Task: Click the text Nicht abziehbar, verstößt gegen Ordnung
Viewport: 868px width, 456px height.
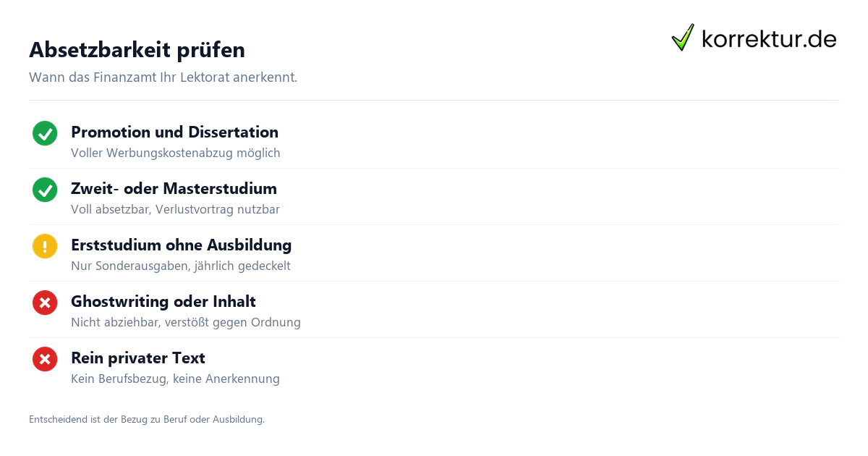Action: pos(186,323)
